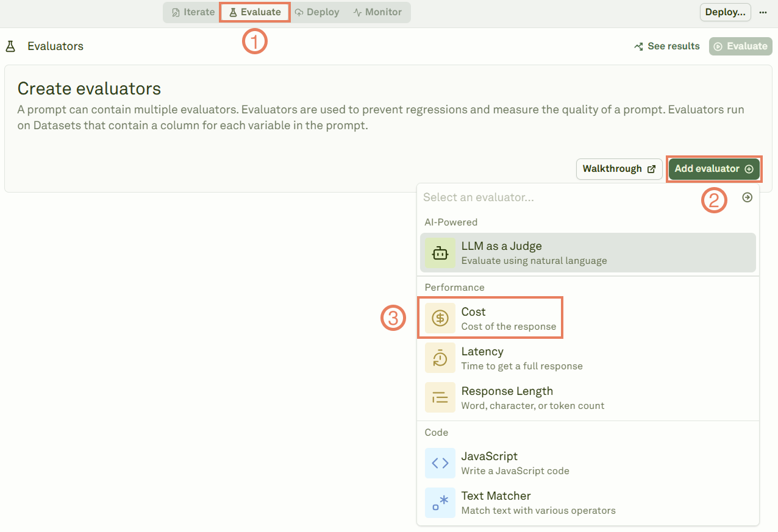Image resolution: width=778 pixels, height=532 pixels.
Task: Open the Walkthrough external link
Action: click(619, 169)
